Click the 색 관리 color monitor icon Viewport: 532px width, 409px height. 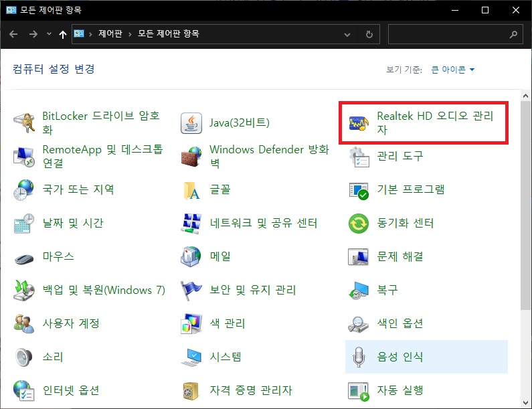point(191,323)
